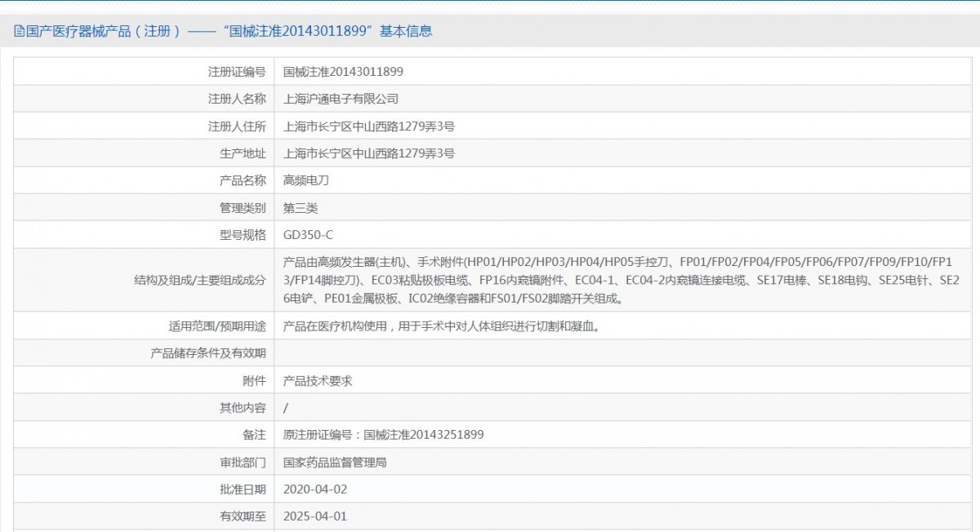Select the "附件" row label
980x532 pixels.
pyautogui.click(x=255, y=381)
